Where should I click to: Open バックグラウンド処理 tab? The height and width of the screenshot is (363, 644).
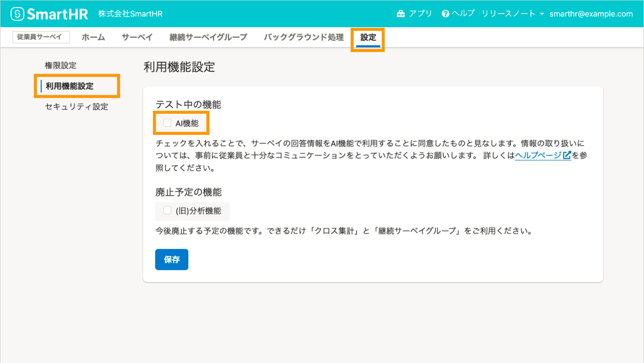304,37
